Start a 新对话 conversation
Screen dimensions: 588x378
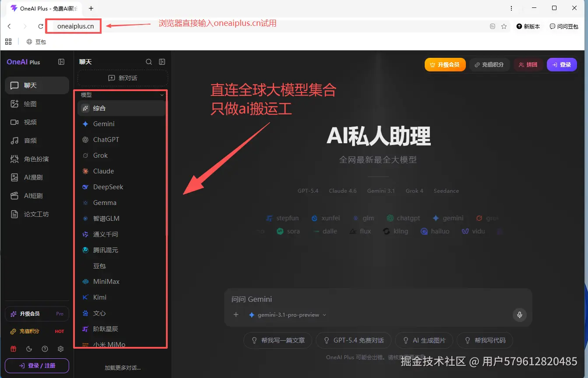click(x=122, y=78)
